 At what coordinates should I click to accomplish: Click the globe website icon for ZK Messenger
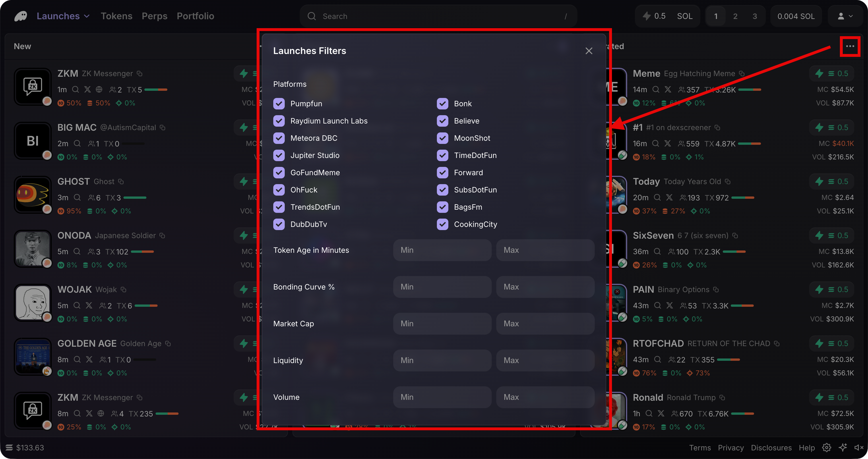[x=99, y=89]
